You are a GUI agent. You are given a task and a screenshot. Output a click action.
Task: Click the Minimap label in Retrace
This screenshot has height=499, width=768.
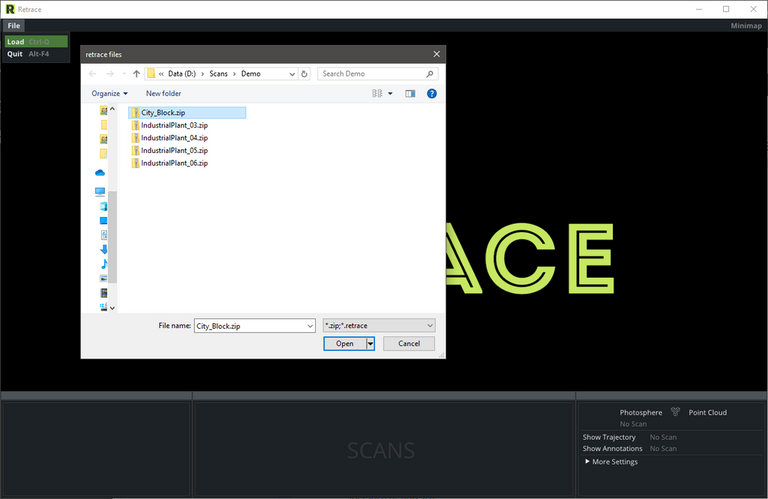pos(746,25)
